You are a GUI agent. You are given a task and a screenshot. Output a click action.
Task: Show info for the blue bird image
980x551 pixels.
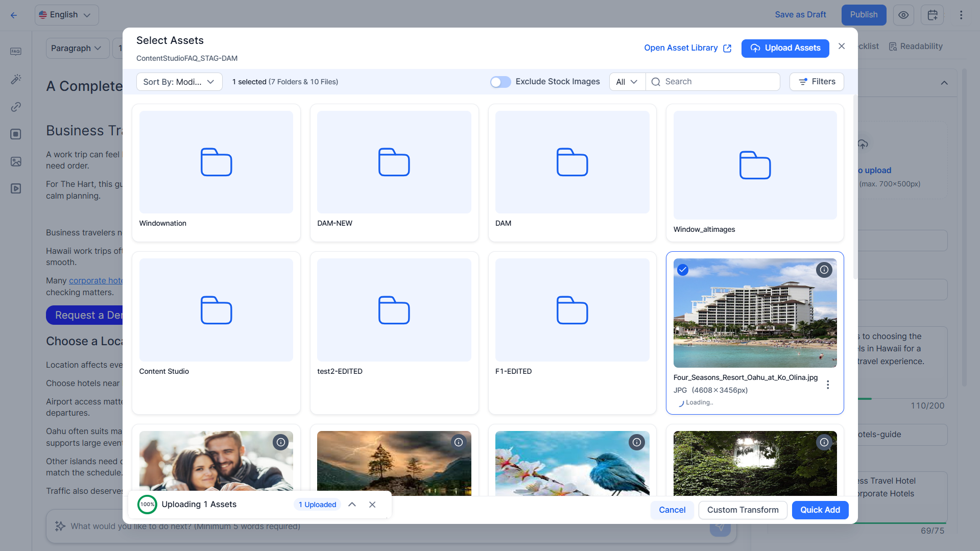(x=637, y=442)
